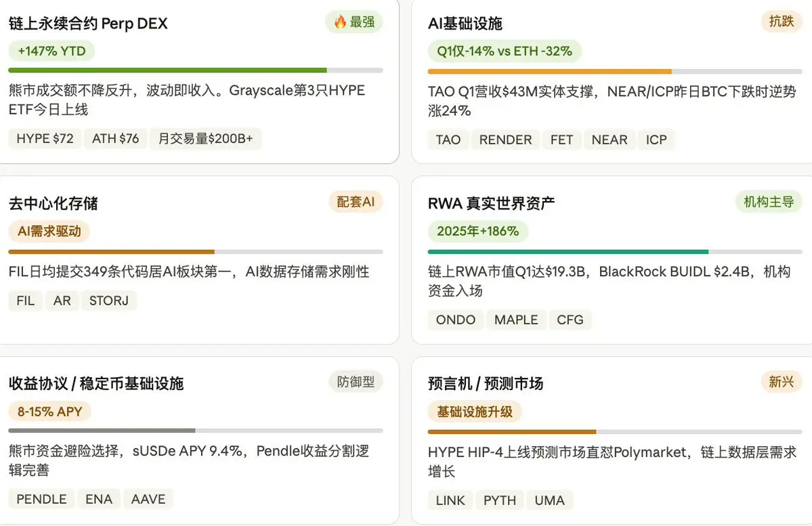Click the 8-15% APY pill
The image size is (812, 526).
[x=49, y=412]
